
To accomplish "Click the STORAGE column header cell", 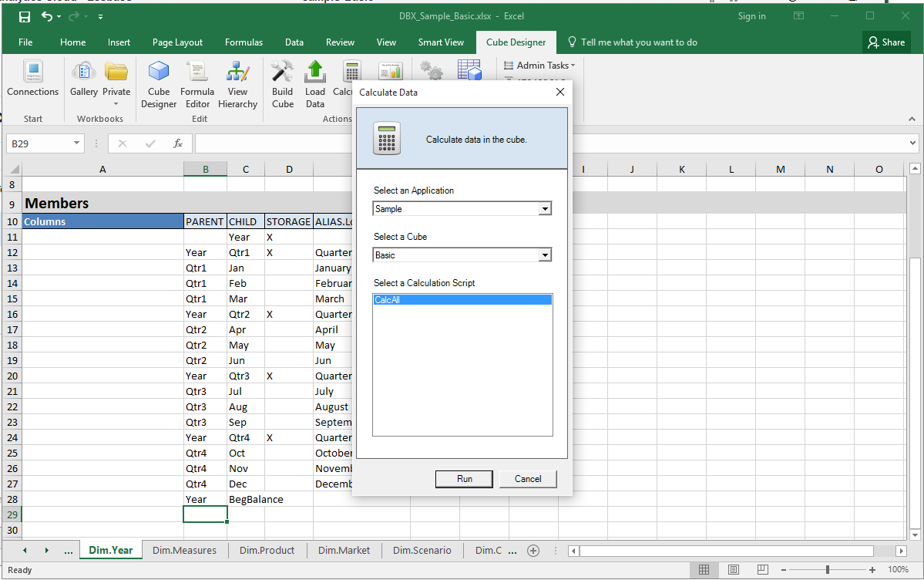I will coord(289,222).
